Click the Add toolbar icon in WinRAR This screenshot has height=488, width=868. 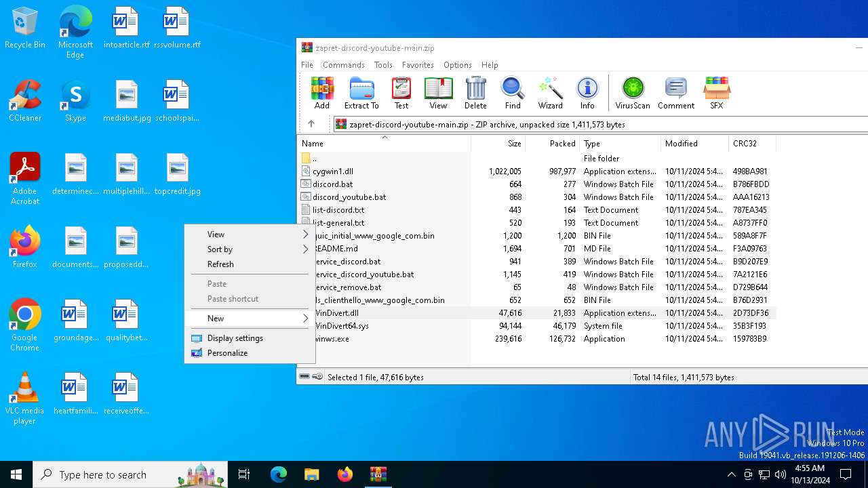(322, 94)
